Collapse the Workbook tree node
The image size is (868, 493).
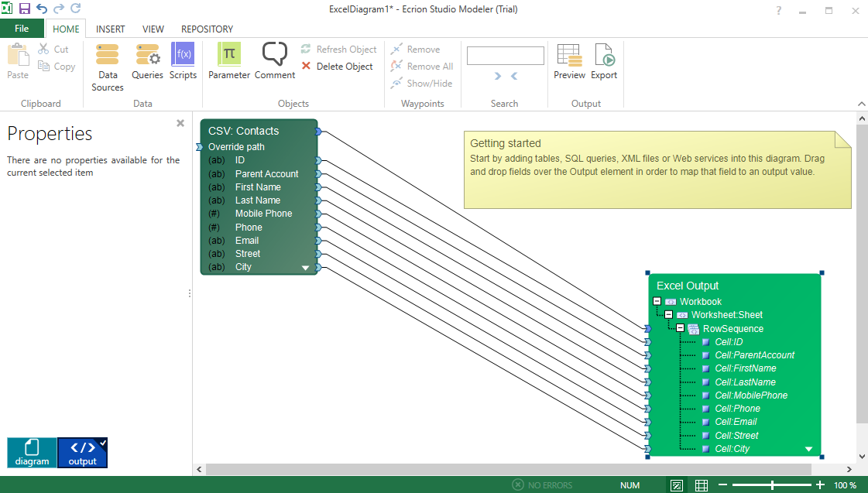(657, 301)
